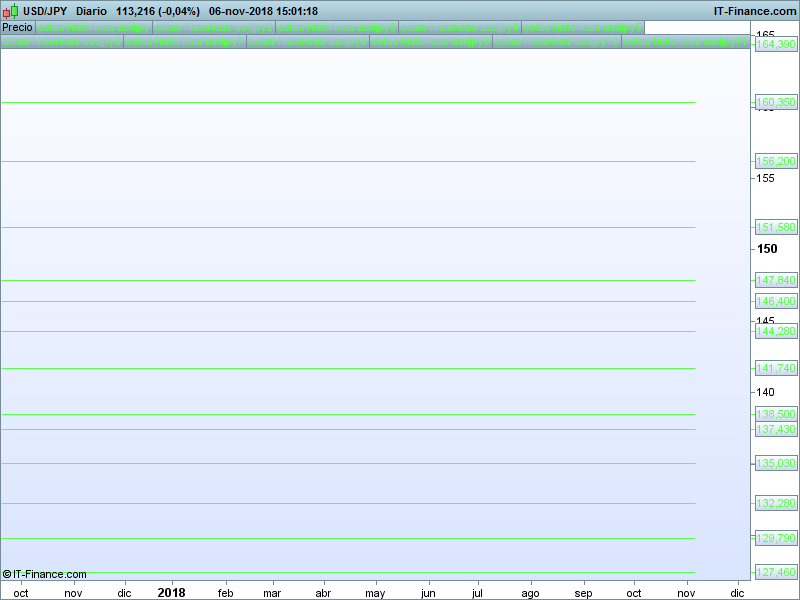Click the 150 value on price scale
Image resolution: width=800 pixels, height=600 pixels.
pyautogui.click(x=766, y=249)
